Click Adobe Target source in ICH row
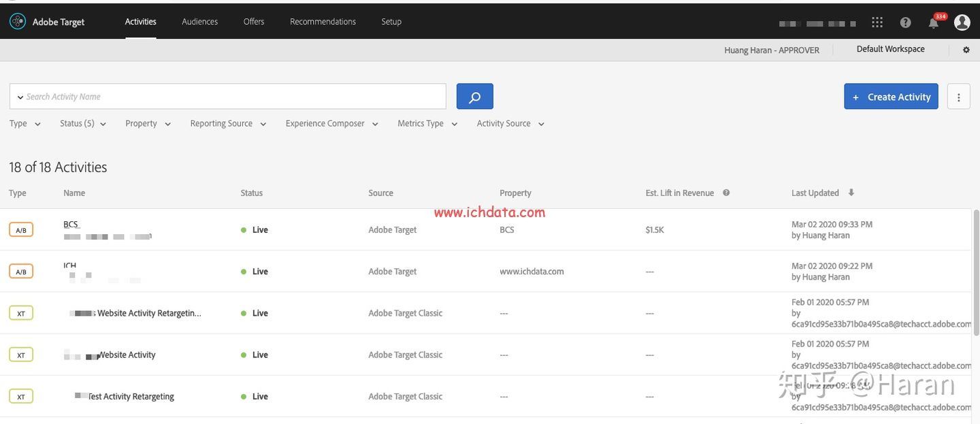The height and width of the screenshot is (424, 980). [x=393, y=272]
